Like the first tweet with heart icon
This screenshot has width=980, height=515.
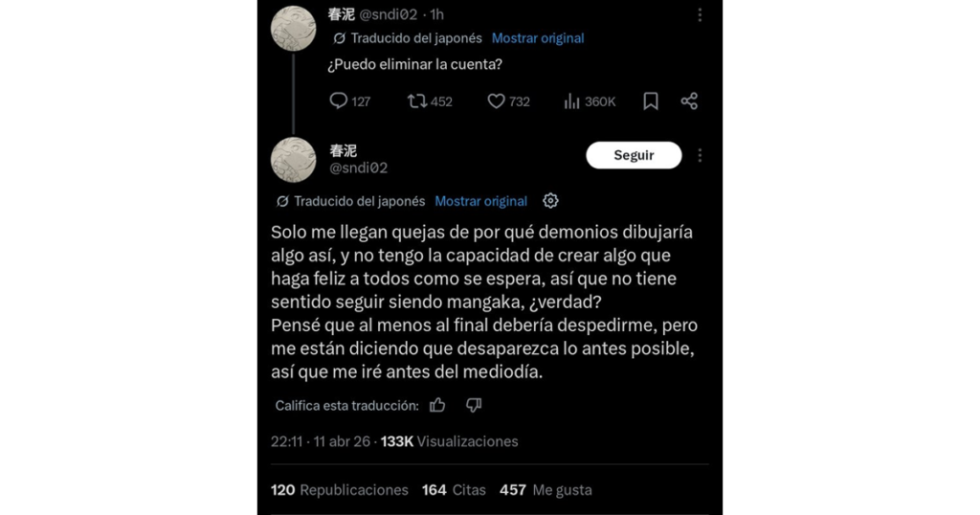[496, 101]
